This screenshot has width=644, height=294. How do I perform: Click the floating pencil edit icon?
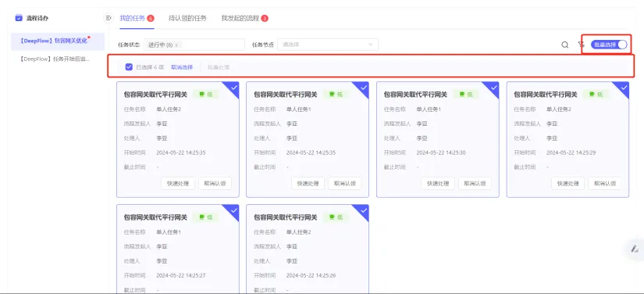point(635,249)
